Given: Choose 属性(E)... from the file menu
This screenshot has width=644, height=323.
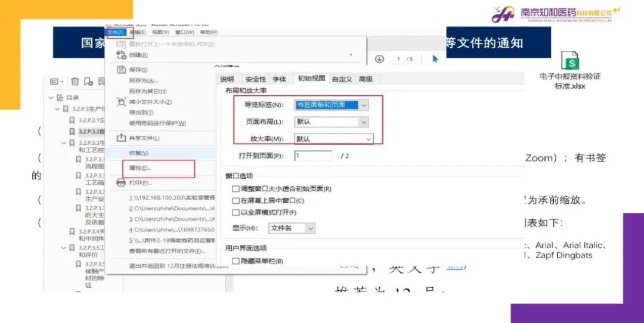Looking at the screenshot, I should click(140, 169).
